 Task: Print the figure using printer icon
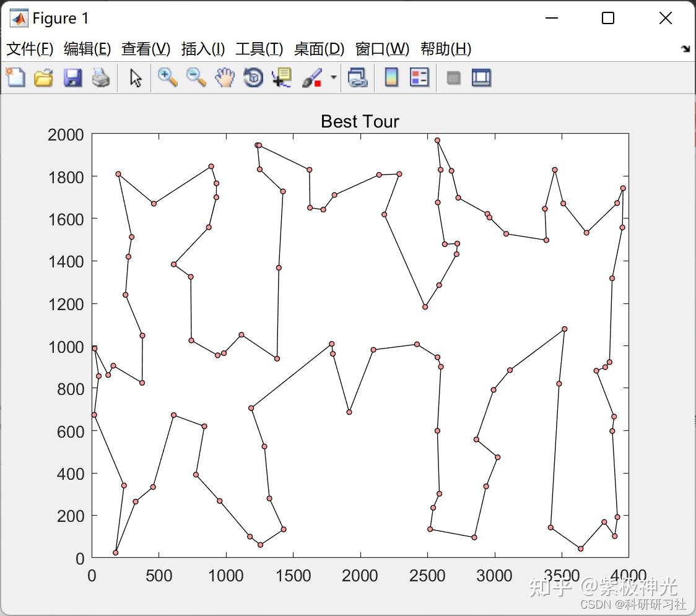coord(101,77)
